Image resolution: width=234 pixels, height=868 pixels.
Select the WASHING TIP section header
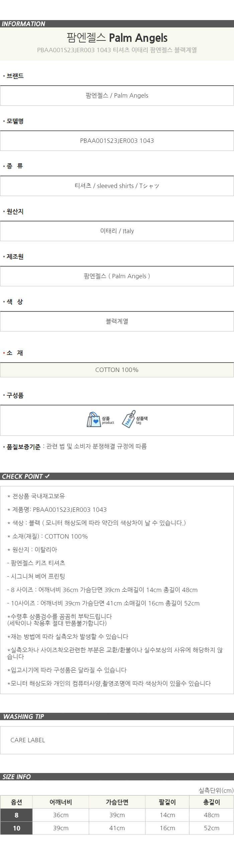(x=117, y=716)
